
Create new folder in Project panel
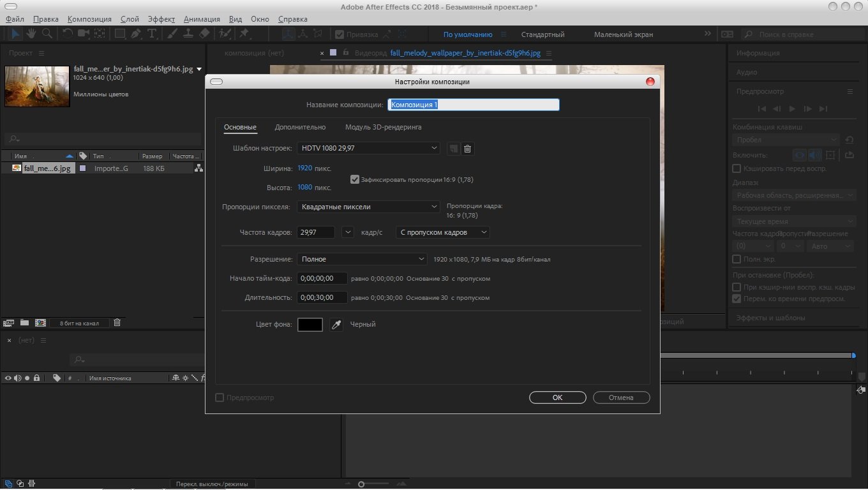(x=24, y=323)
